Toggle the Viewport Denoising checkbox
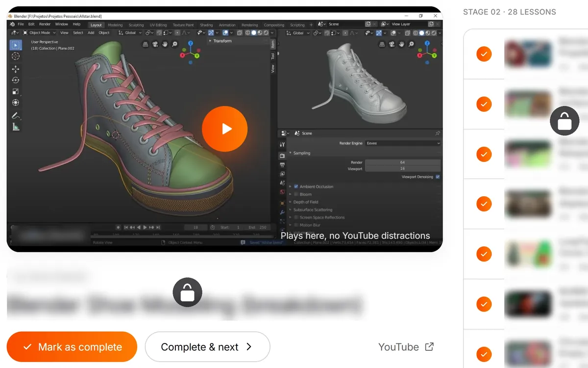This screenshot has width=588, height=368. pyautogui.click(x=438, y=177)
